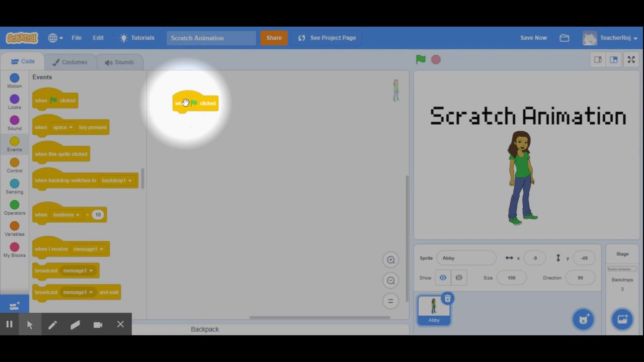Select the Operators block category
Viewport: 644px width, 362px height.
pyautogui.click(x=15, y=208)
